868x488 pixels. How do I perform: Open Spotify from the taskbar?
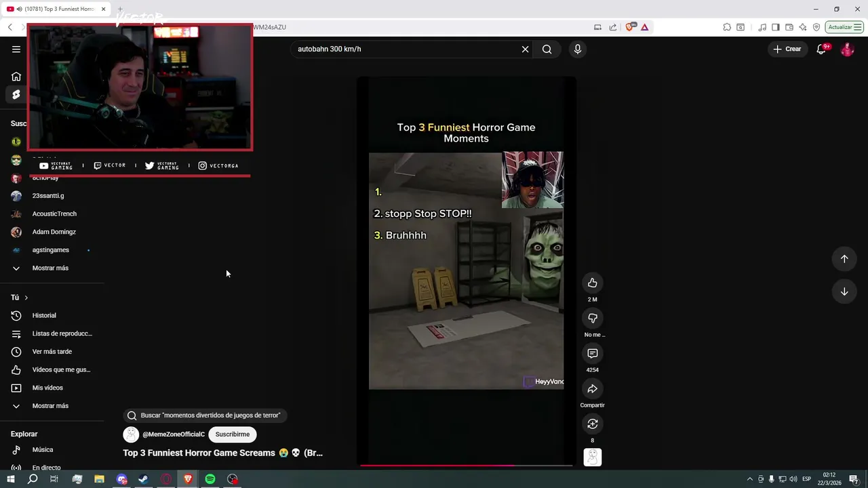point(210,479)
